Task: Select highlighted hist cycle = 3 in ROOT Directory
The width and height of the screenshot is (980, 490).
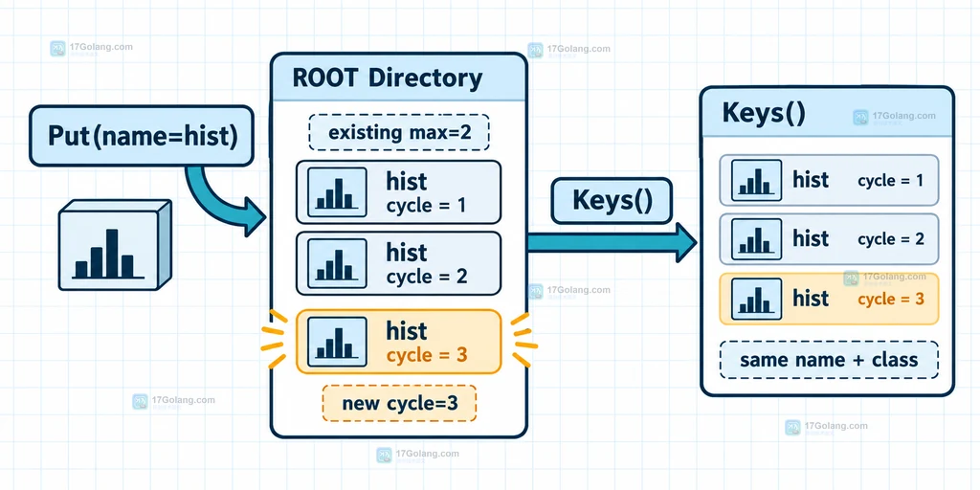Action: (398, 342)
